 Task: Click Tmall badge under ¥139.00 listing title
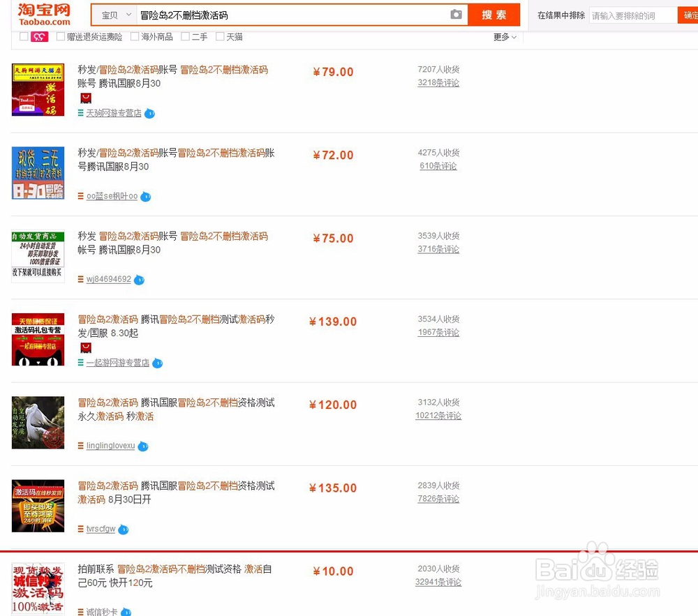click(86, 348)
